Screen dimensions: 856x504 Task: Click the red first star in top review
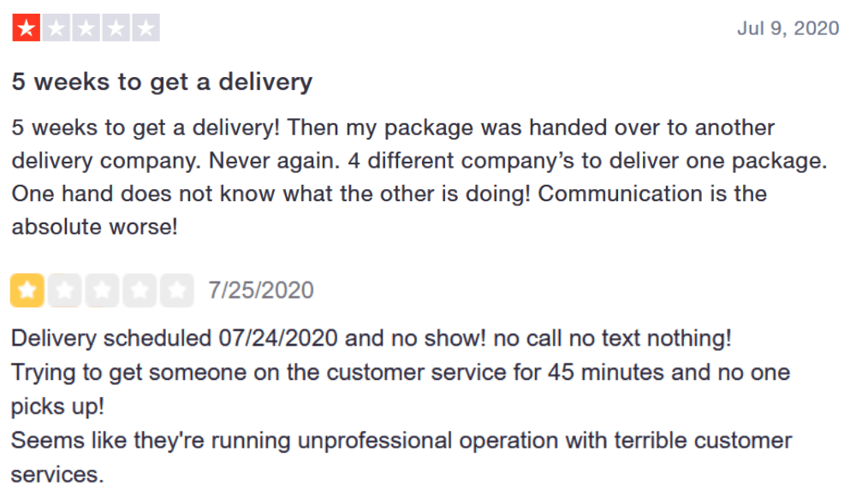pos(27,28)
